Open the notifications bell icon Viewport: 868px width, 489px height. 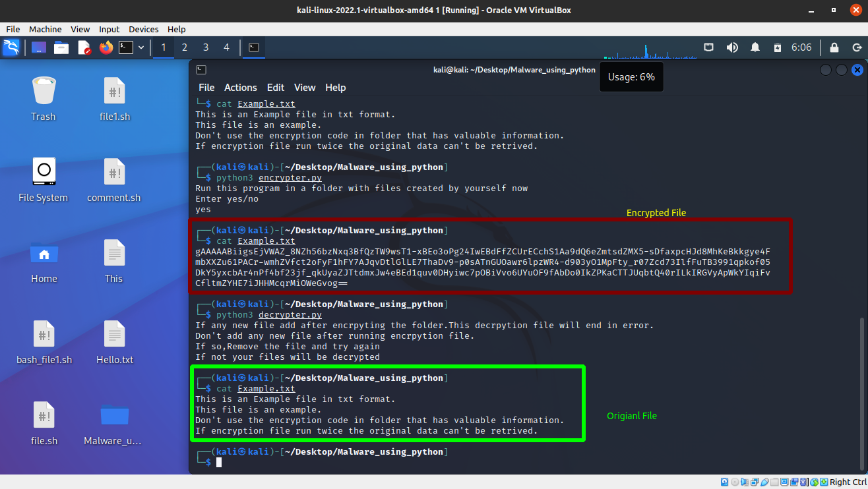755,47
